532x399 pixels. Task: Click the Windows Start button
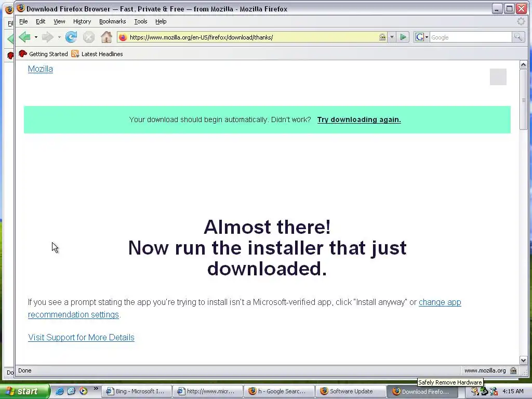24,392
